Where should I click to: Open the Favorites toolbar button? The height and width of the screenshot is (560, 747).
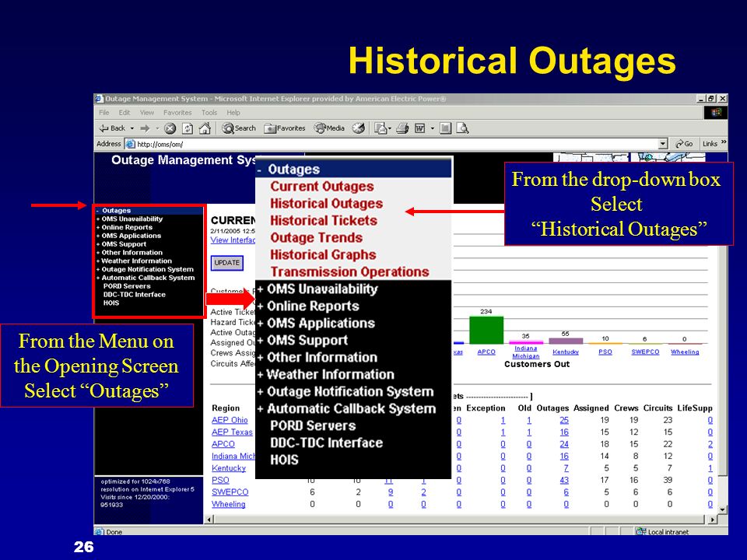tap(285, 128)
